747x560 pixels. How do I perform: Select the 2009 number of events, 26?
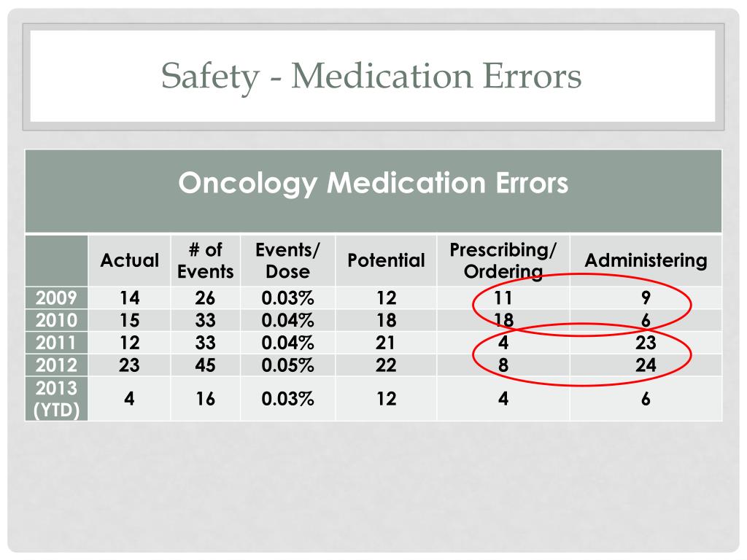pos(205,297)
